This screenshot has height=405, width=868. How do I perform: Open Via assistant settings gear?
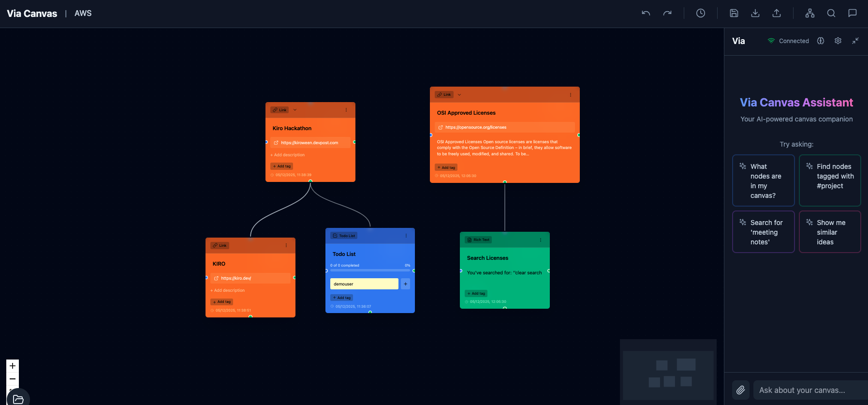838,41
